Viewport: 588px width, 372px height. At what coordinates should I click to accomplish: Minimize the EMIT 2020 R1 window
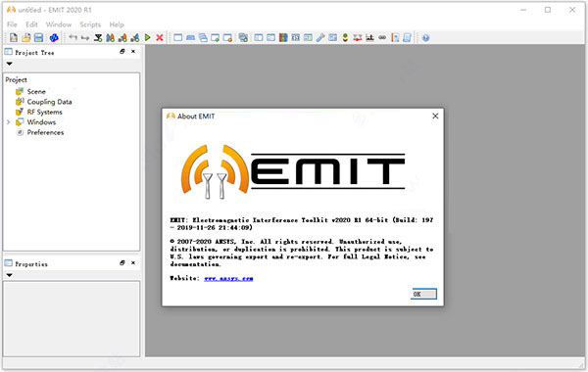click(523, 10)
